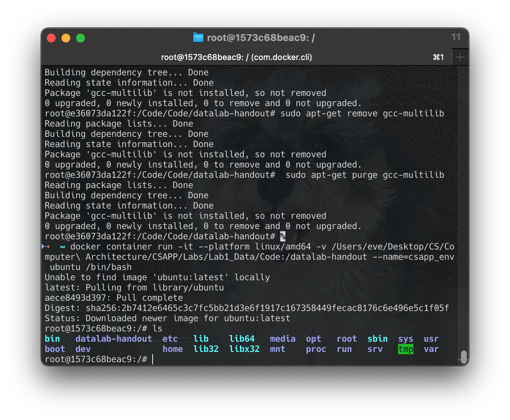The image size is (510, 420).
Task: Click the lib64 directory name
Action: point(242,339)
